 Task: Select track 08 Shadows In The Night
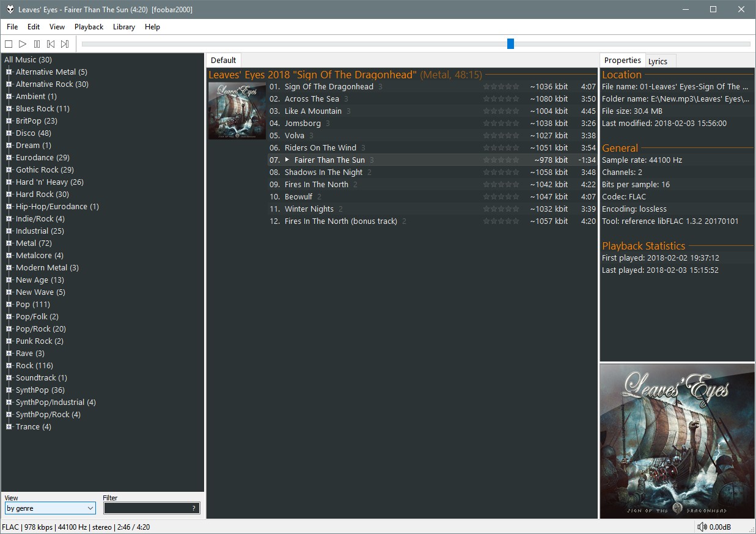[432, 172]
